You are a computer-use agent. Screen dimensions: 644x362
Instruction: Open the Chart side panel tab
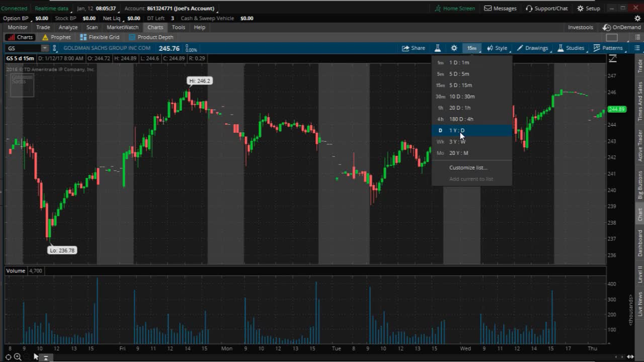coord(640,214)
